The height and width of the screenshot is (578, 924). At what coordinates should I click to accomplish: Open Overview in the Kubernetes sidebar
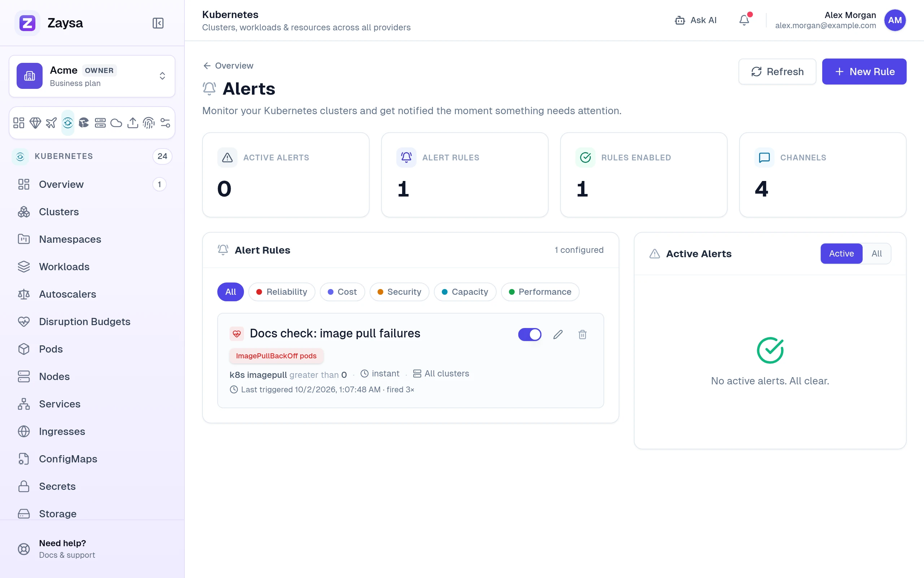(x=92, y=184)
